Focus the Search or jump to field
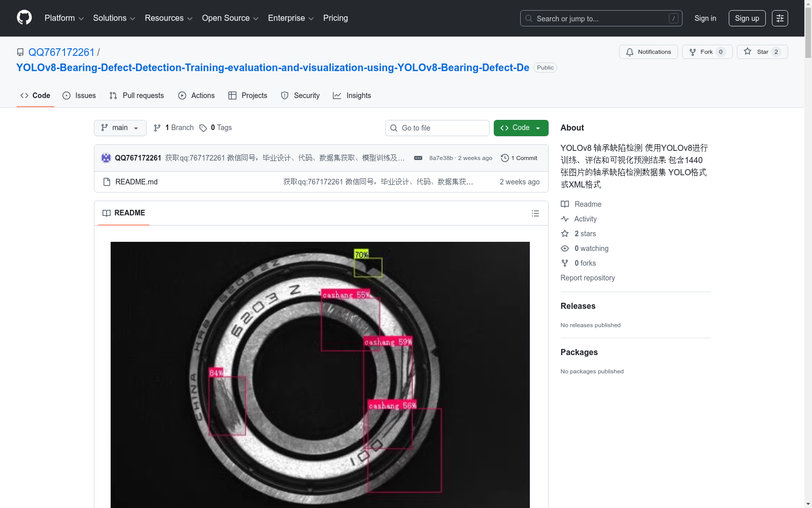Image resolution: width=812 pixels, height=508 pixels. [601, 18]
